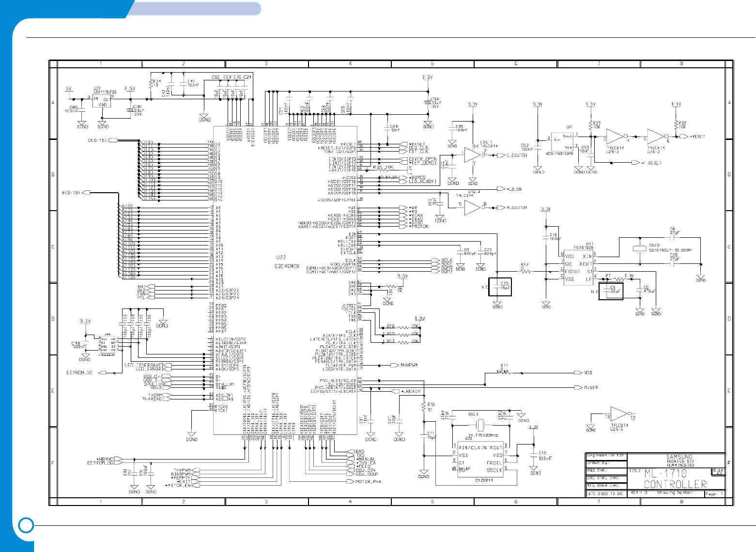Click the EXT_CLK signal label
This screenshot has width=756, height=552.
pos(419,152)
